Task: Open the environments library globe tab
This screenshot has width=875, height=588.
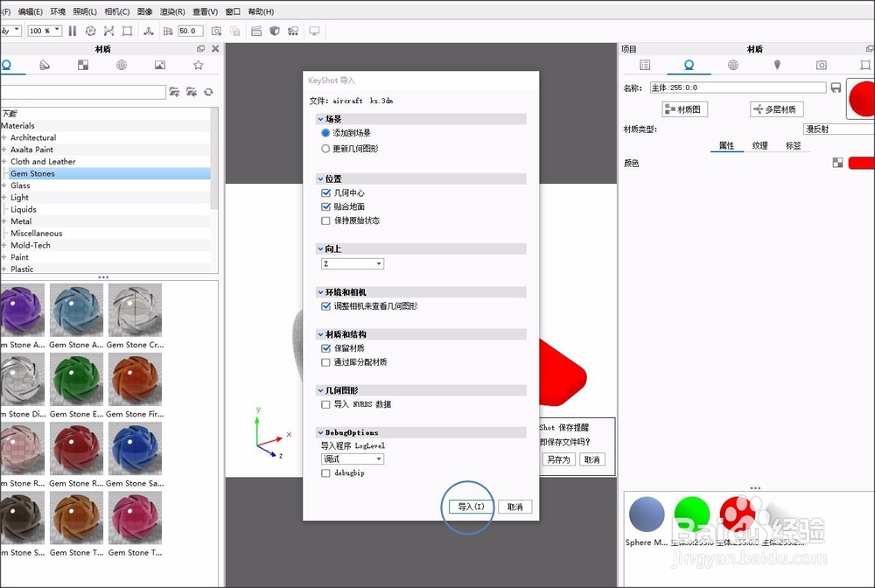Action: click(x=121, y=66)
